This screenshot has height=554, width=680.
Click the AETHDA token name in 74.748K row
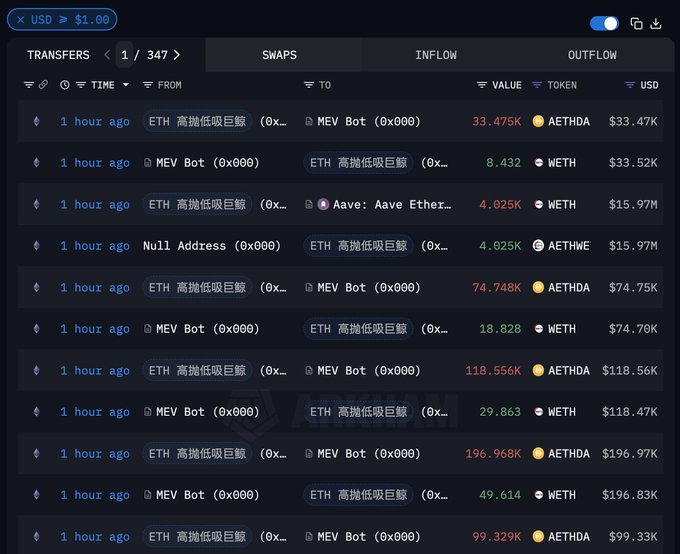[x=569, y=287]
